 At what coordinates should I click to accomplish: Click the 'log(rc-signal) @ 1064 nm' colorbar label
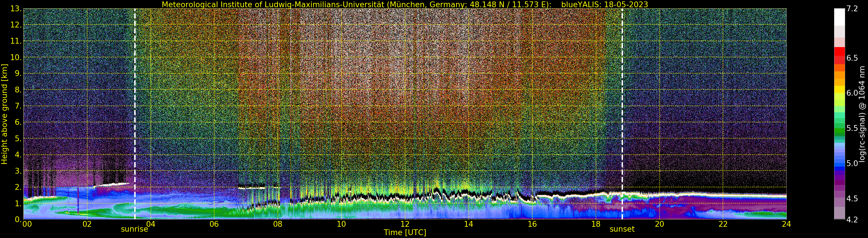pyautogui.click(x=862, y=114)
